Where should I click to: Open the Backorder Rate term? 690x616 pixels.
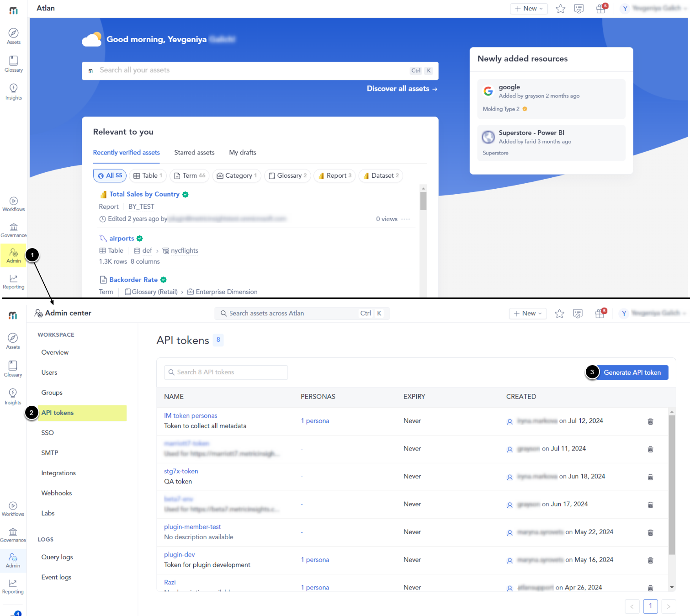pos(133,280)
